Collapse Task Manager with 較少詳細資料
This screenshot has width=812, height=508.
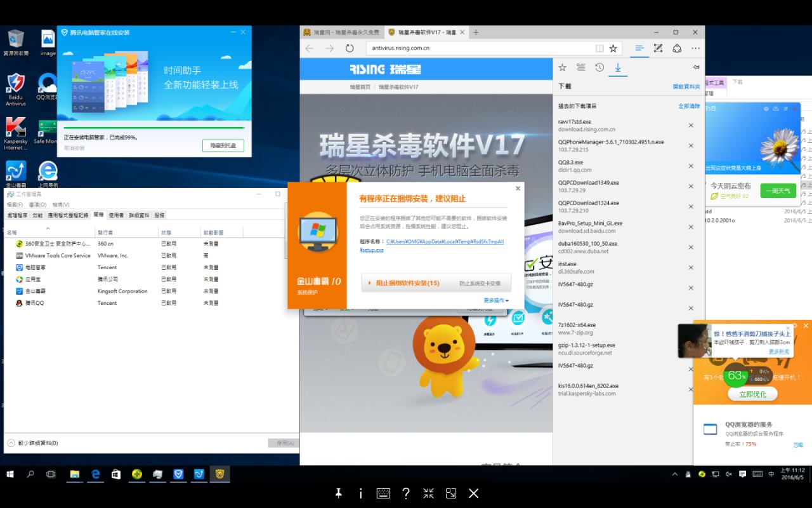click(x=32, y=443)
